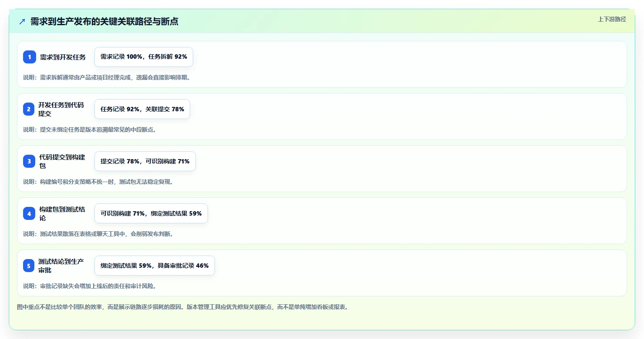This screenshot has height=339, width=644.
Task: Select the 测试结论到生产审批 step label
Action: (x=61, y=266)
